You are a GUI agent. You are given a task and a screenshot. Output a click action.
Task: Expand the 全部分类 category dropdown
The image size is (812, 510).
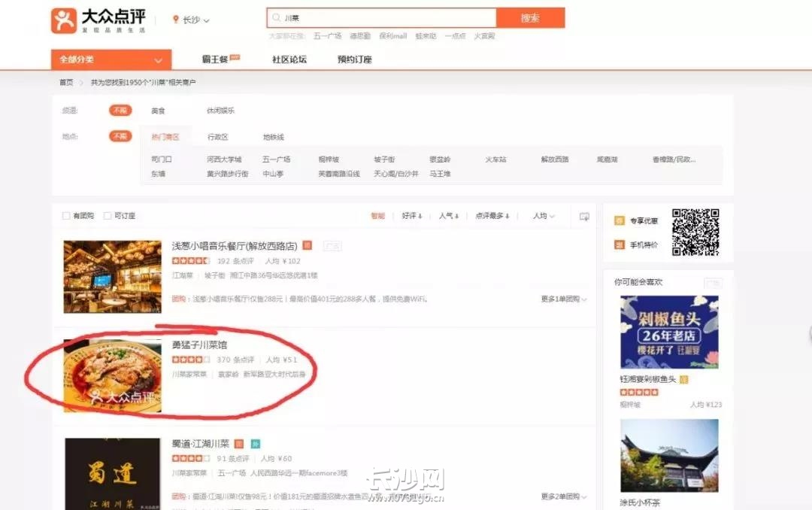[x=111, y=59]
